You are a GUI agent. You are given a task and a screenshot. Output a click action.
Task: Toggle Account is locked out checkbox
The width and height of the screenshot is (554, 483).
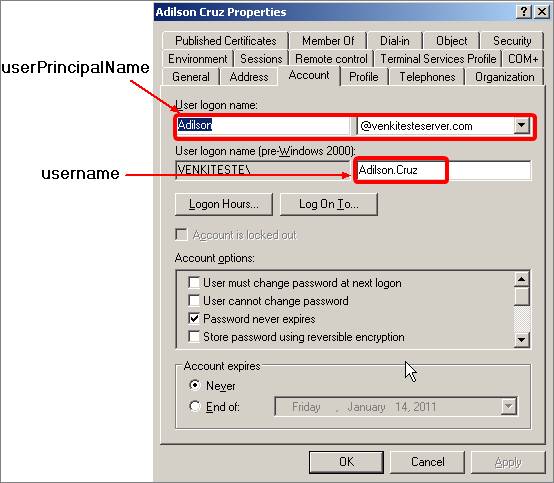(x=182, y=235)
